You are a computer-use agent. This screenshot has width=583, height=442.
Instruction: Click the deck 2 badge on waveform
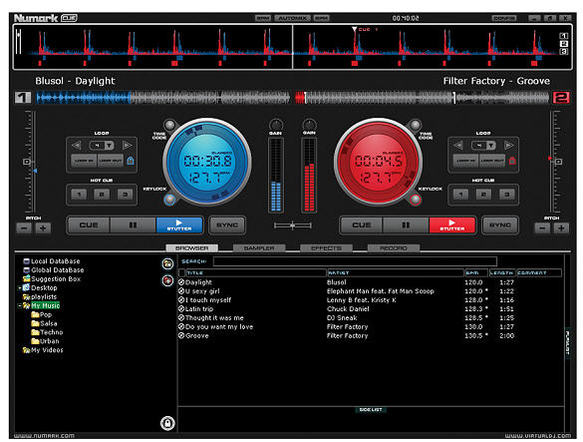[x=561, y=97]
